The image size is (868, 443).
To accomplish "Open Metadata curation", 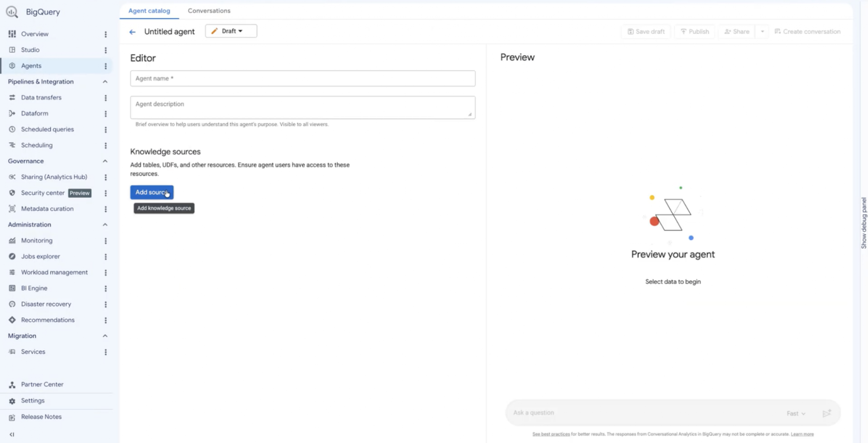I will coord(47,209).
